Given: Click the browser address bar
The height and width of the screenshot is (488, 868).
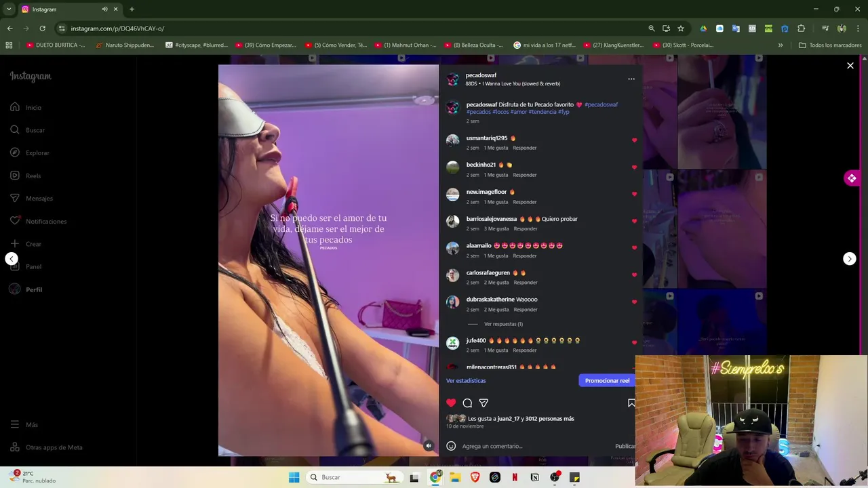Looking at the screenshot, I should [x=349, y=28].
